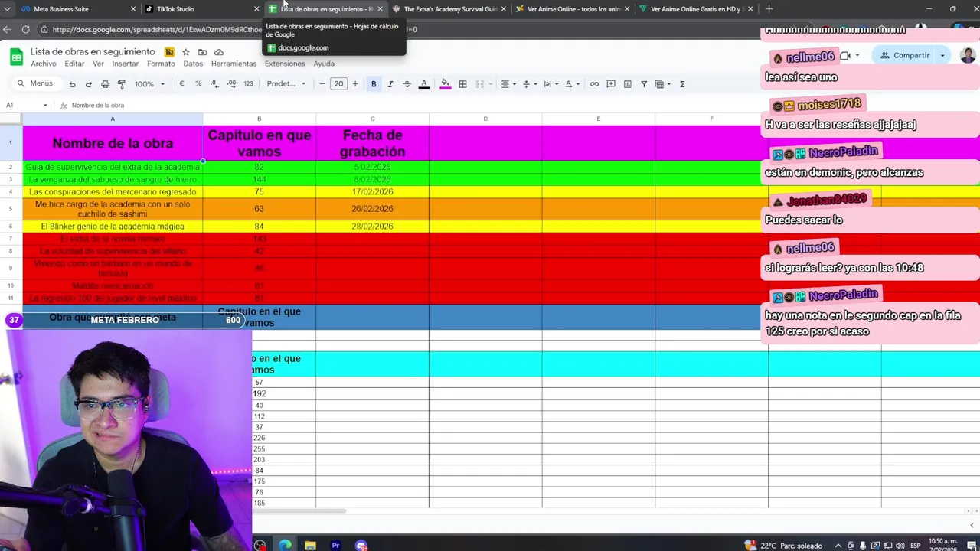Open the number format 123 menu
980x551 pixels.
pyautogui.click(x=248, y=84)
